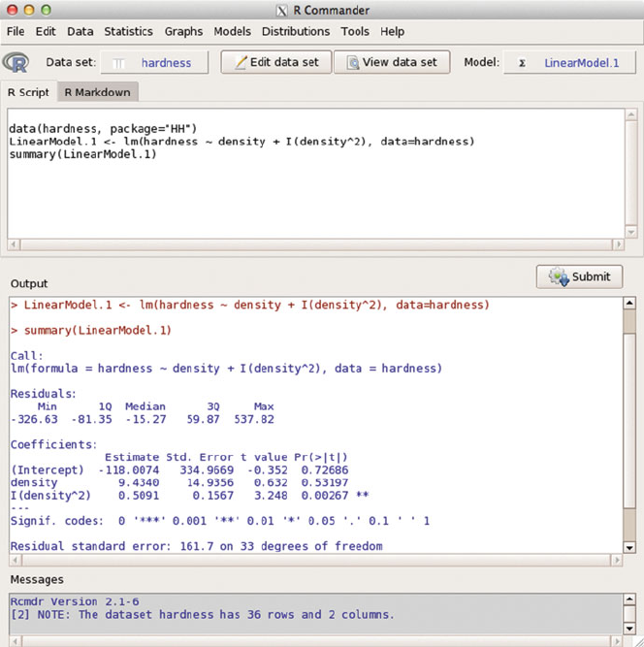Open the Distributions menu
The image size is (644, 647).
(x=296, y=31)
